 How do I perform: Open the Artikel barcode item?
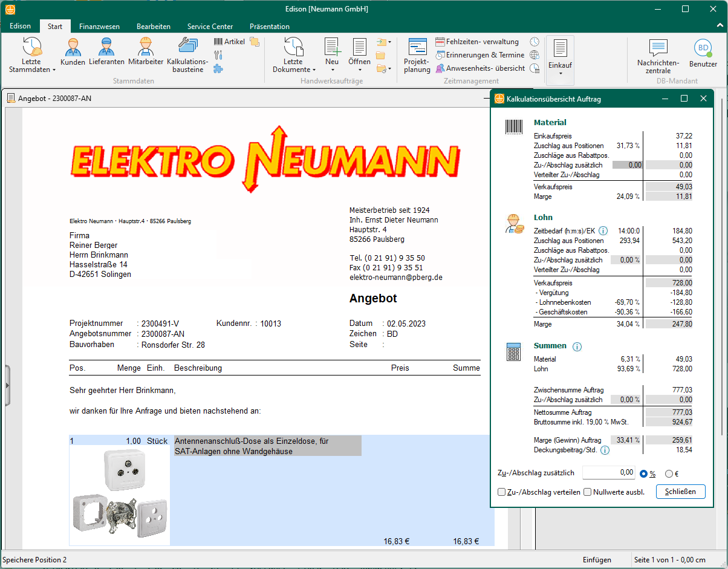(229, 42)
